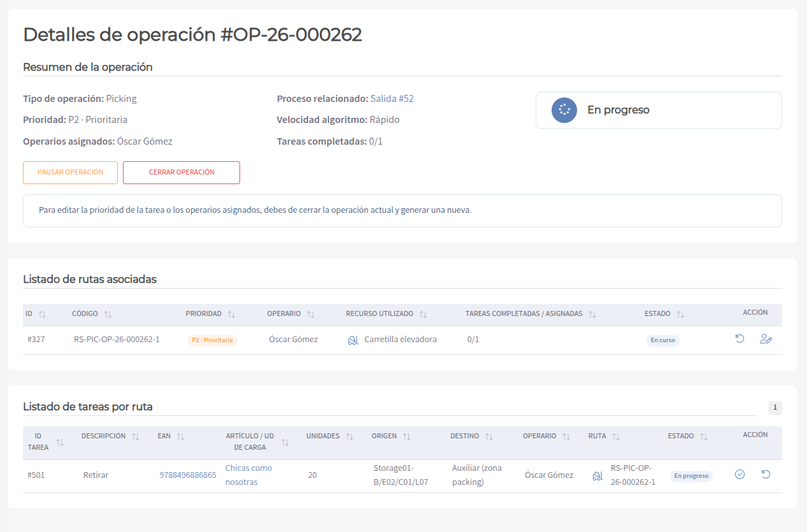The image size is (807, 532).
Task: Click the P2 · Prioritaria badge in route row
Action: [x=212, y=340]
